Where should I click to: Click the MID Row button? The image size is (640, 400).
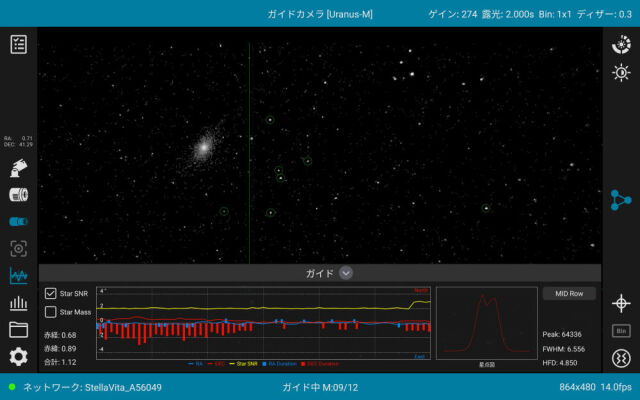pyautogui.click(x=569, y=294)
